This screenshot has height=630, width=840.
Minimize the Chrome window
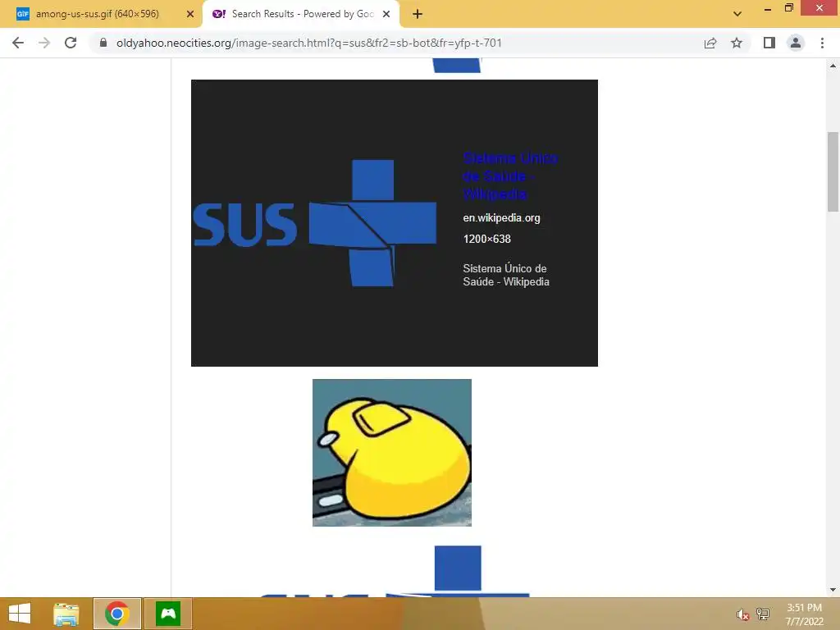767,8
